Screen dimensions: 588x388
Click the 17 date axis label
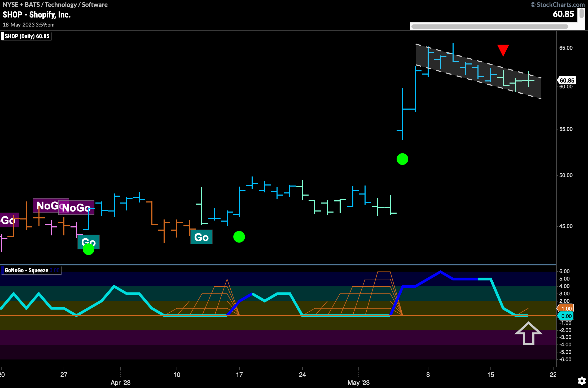tap(239, 374)
